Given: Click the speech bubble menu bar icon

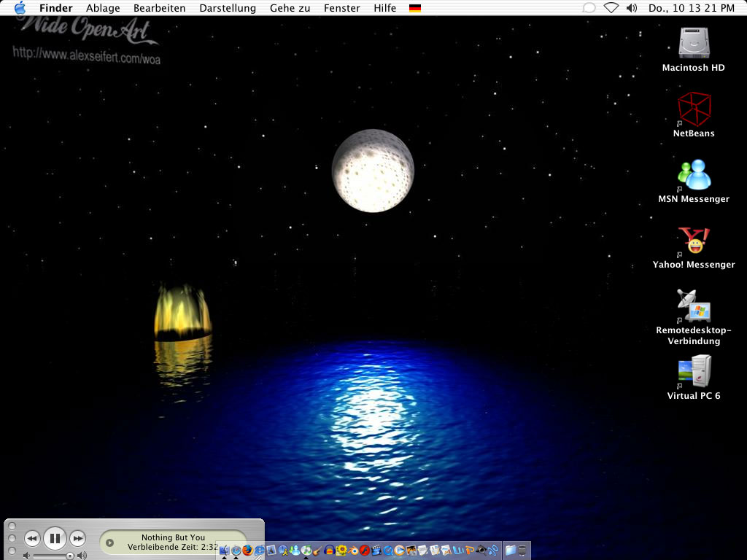Looking at the screenshot, I should 589,8.
